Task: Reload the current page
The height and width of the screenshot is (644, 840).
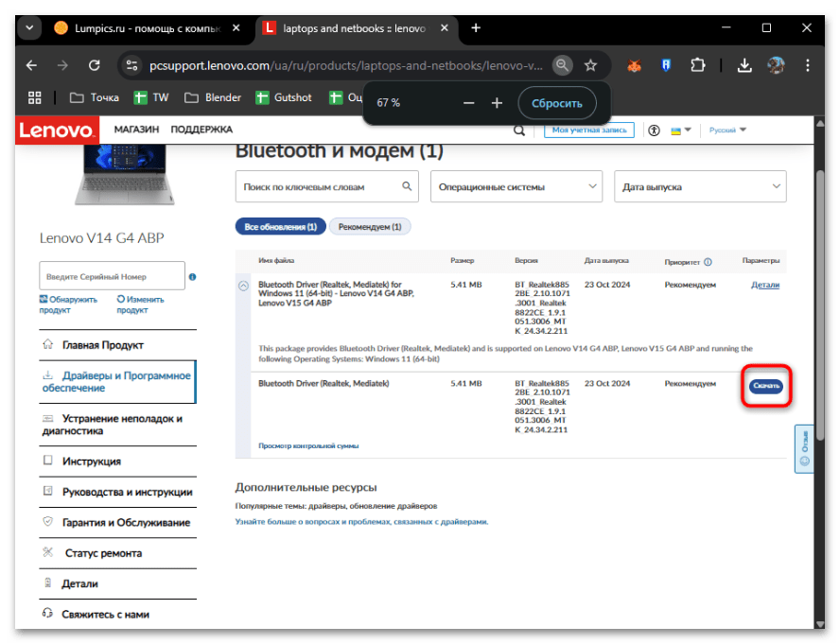Action: point(95,65)
